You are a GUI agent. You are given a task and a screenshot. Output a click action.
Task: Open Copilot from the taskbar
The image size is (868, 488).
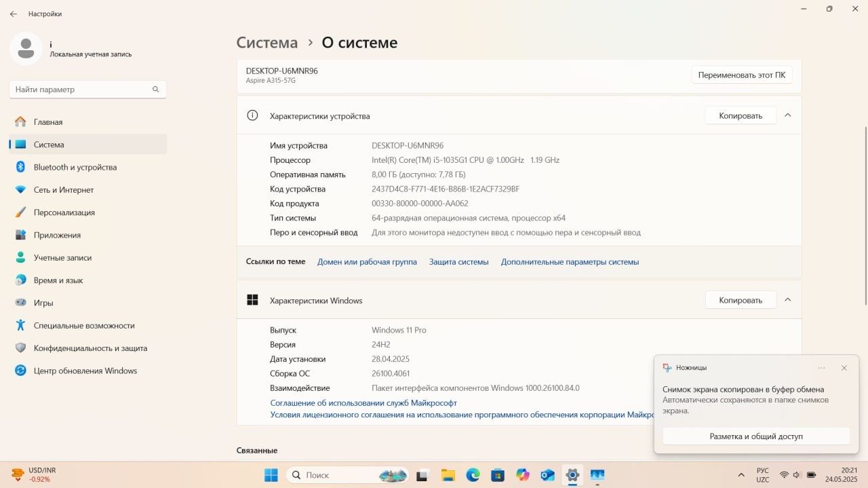click(x=522, y=475)
